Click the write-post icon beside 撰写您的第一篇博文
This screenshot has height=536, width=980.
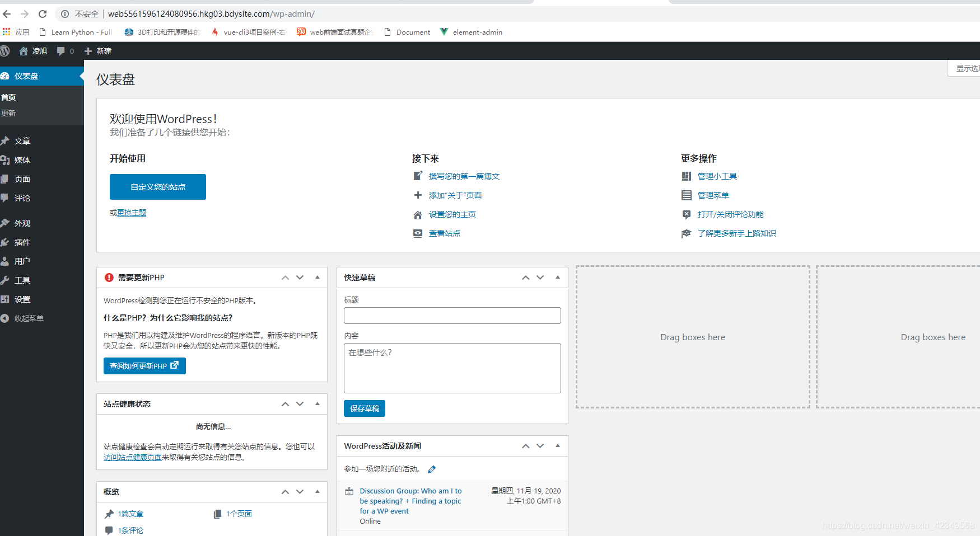click(418, 176)
